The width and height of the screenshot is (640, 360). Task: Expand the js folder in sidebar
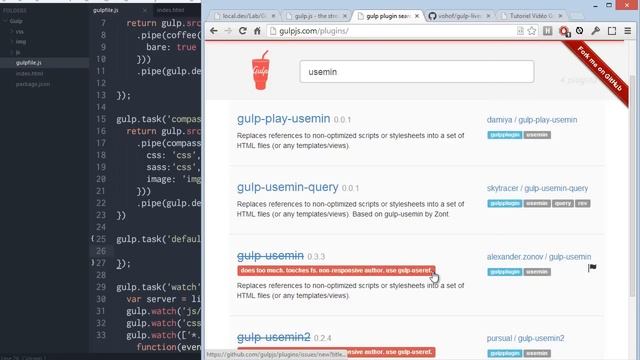(12, 52)
